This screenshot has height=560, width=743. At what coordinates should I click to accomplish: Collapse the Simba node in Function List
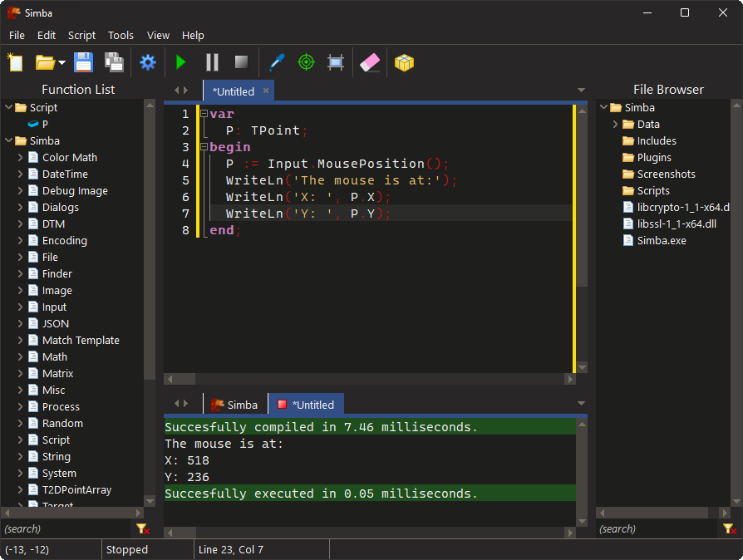pos(8,140)
